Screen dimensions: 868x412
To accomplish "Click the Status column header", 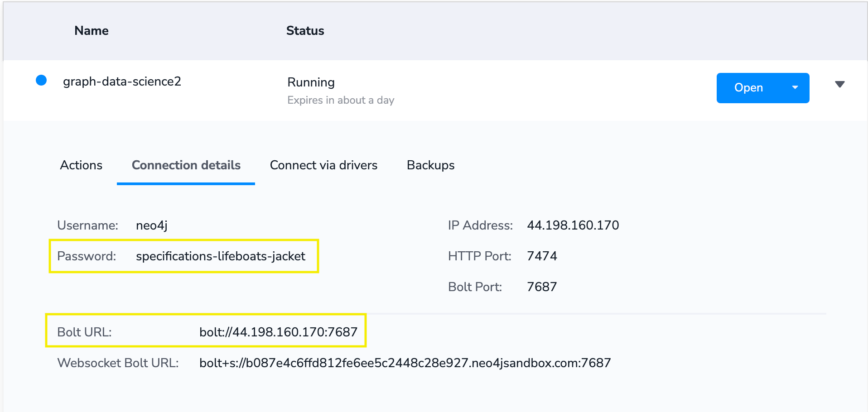I will tap(305, 31).
